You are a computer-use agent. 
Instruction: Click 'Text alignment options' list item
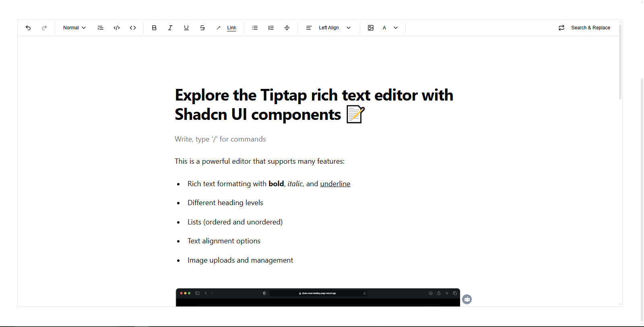[224, 241]
